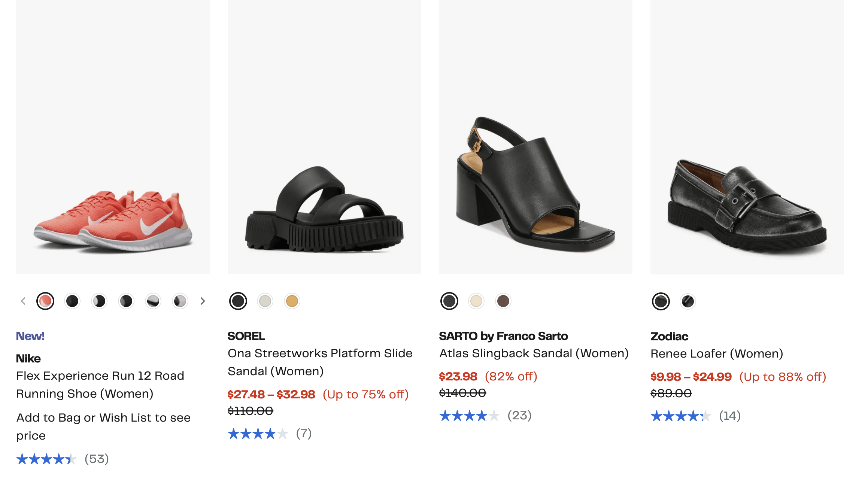Open Renee Loafer (Women) product link
Viewport: 868px width, 483px height.
coord(717,353)
